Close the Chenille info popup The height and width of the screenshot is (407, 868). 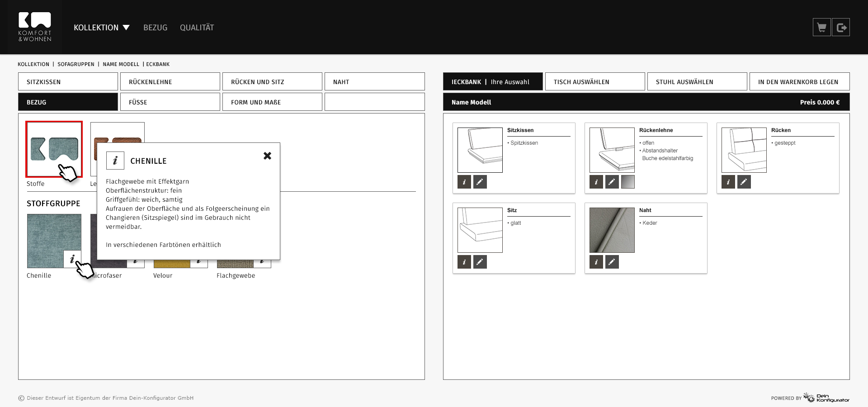pos(267,156)
